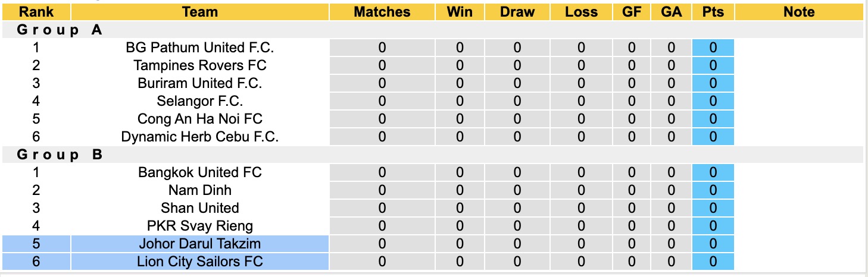This screenshot has width=868, height=277.
Task: Click the Pts cell for Bangkok United FC
Action: [713, 172]
